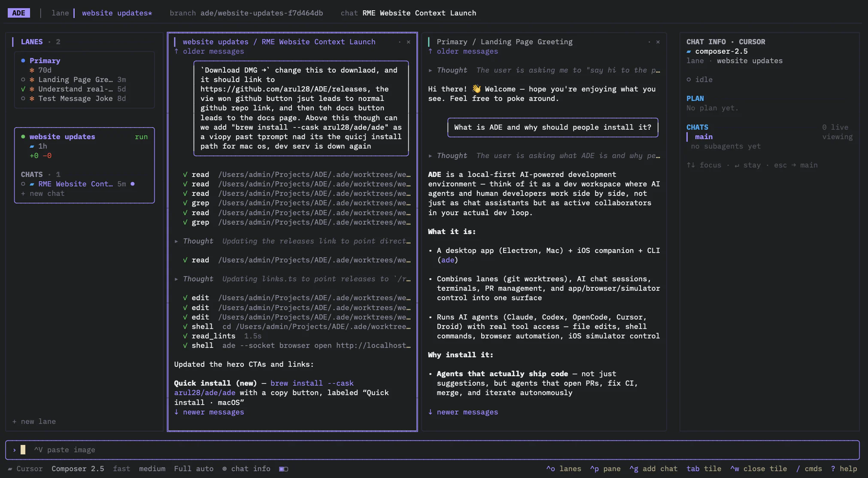Open lanes via ^o lanes shortcut

(x=564, y=469)
